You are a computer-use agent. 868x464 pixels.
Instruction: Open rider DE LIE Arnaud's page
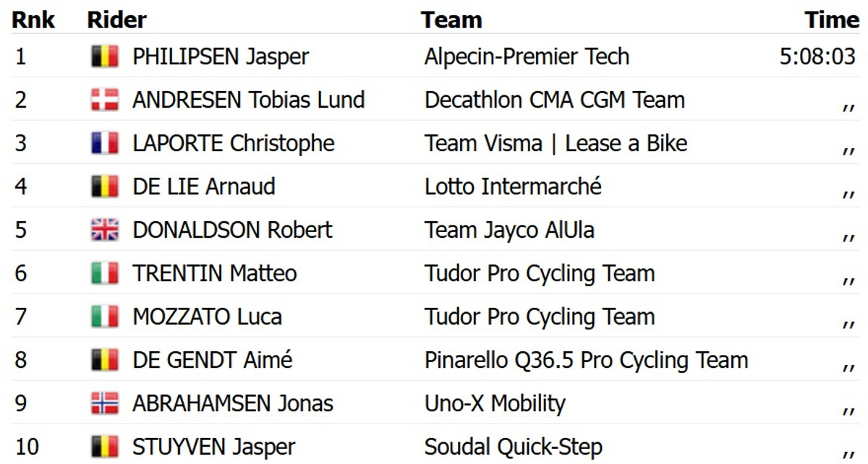click(x=203, y=187)
